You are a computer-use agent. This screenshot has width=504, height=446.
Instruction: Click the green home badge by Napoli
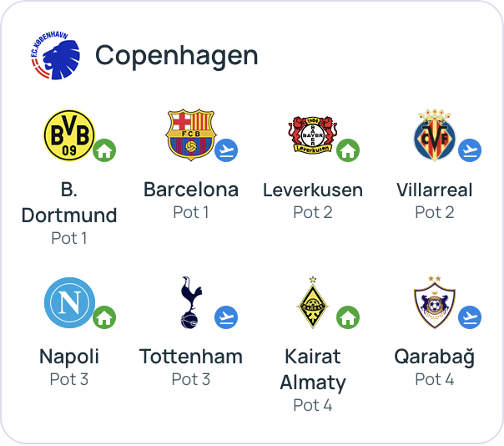click(104, 317)
